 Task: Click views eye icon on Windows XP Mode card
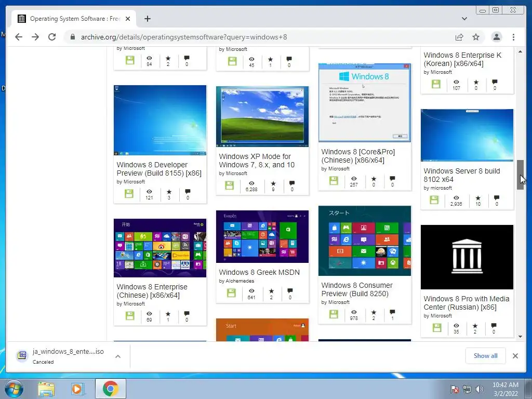tap(251, 183)
